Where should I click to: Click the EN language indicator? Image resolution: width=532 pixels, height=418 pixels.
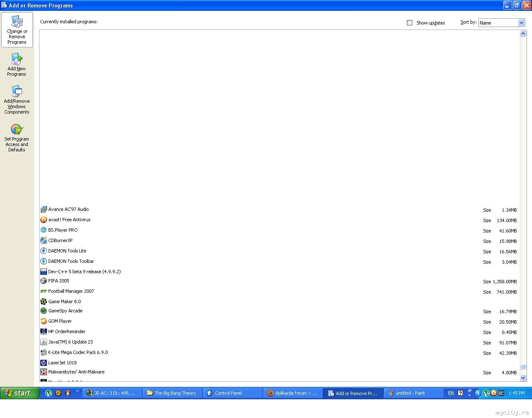451,393
